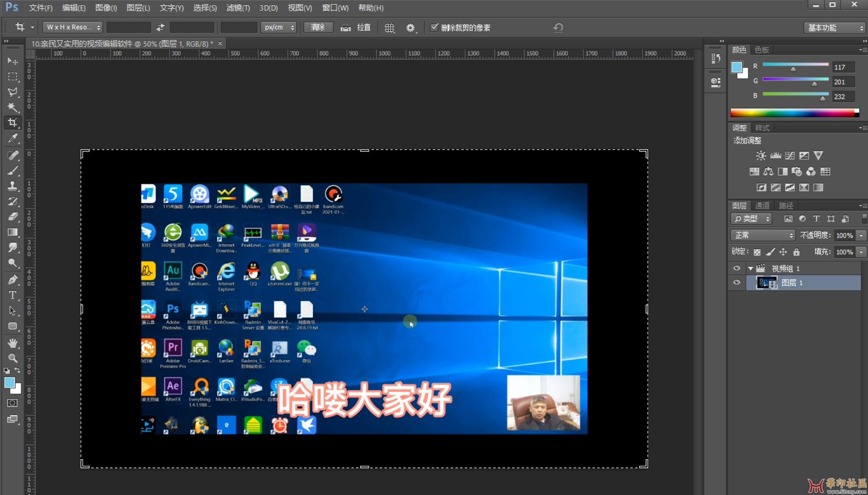Open the 文件 menu

coord(41,8)
